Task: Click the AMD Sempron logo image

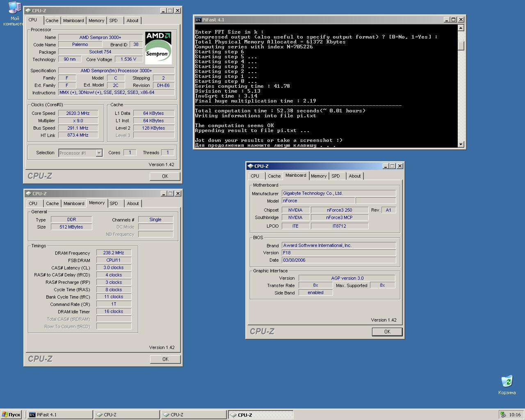Action: click(x=158, y=48)
